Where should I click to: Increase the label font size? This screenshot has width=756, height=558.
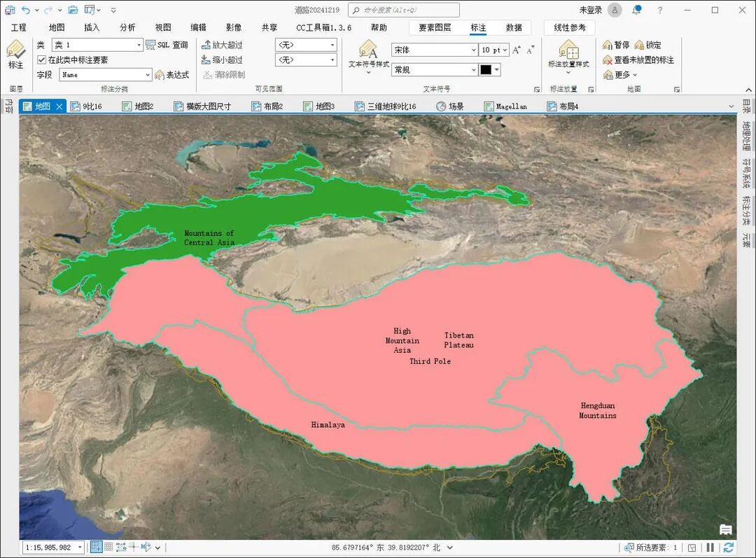(517, 50)
